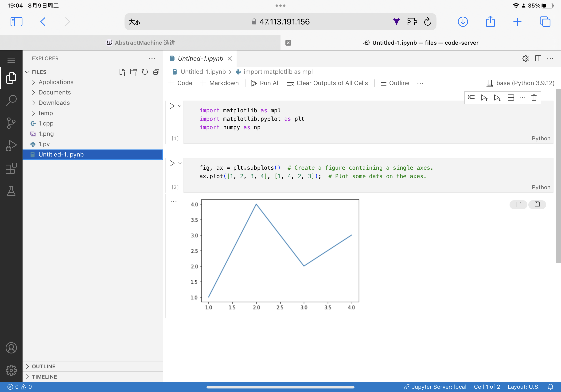Open the Accounts menu icon

[11, 348]
